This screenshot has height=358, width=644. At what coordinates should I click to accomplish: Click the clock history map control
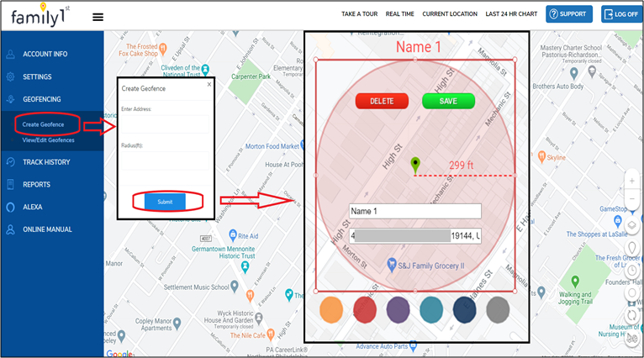631,271
